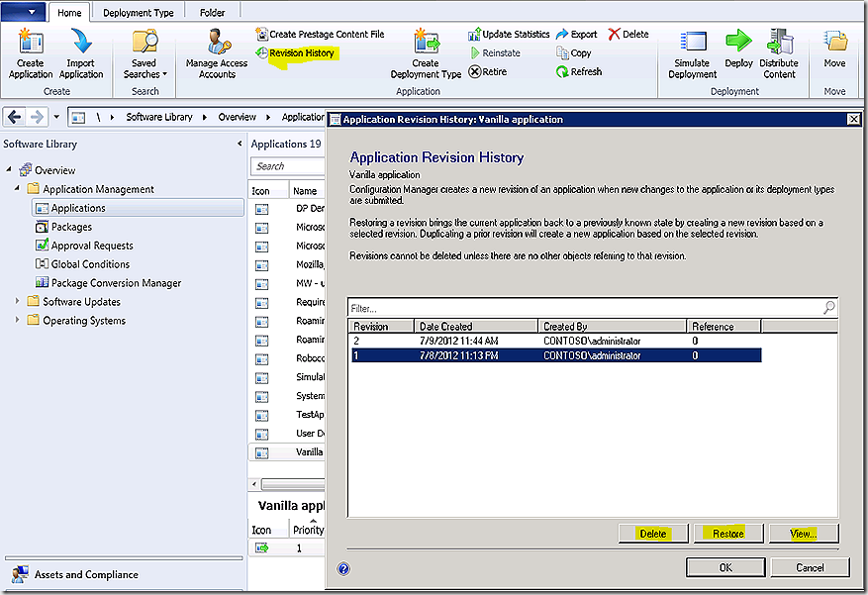The width and height of the screenshot is (868, 595).
Task: Click the Filter field in dialog
Action: coord(584,308)
